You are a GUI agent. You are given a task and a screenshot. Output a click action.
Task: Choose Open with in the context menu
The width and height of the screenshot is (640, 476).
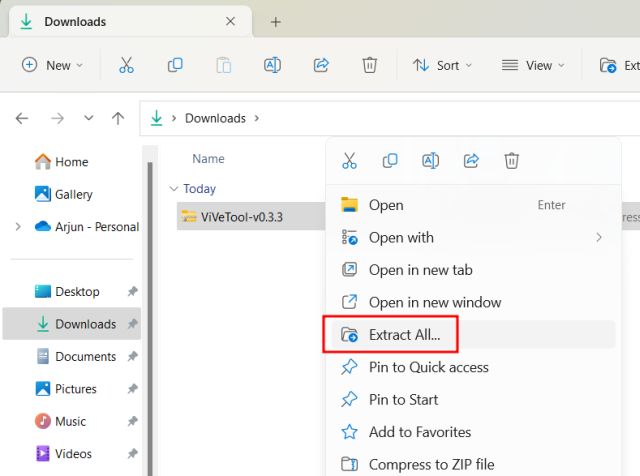click(401, 238)
